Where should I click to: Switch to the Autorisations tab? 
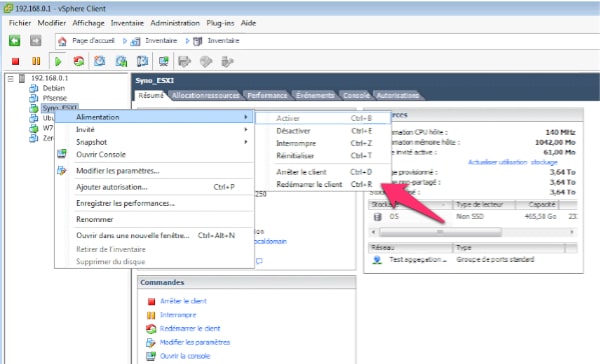pyautogui.click(x=398, y=95)
